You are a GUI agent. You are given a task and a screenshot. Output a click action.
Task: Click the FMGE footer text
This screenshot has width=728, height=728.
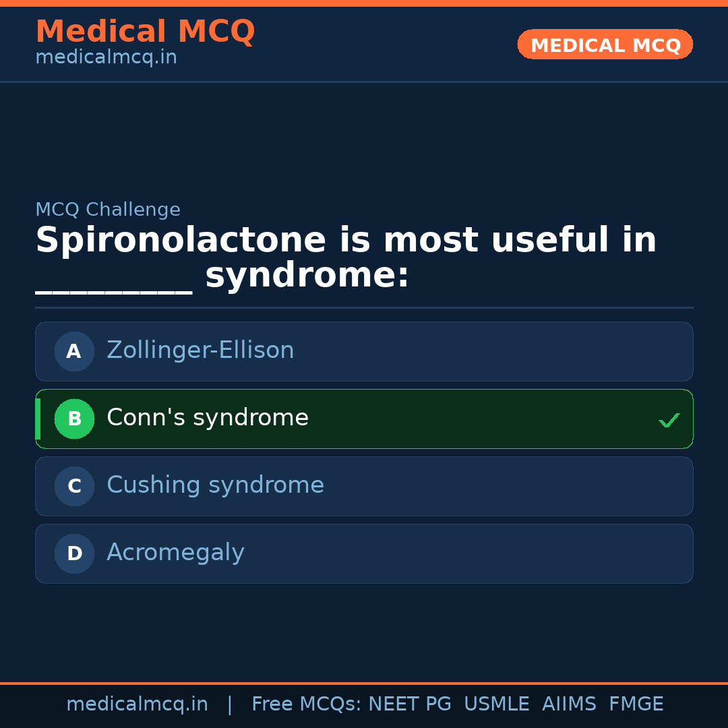pyautogui.click(x=636, y=704)
